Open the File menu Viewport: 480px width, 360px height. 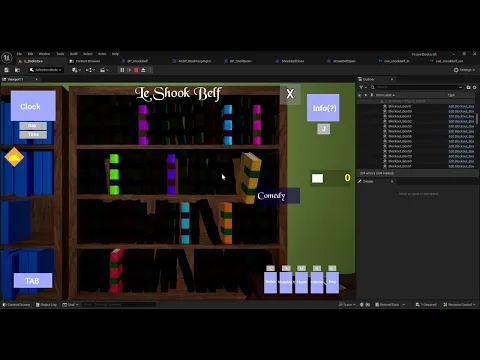coord(19,54)
